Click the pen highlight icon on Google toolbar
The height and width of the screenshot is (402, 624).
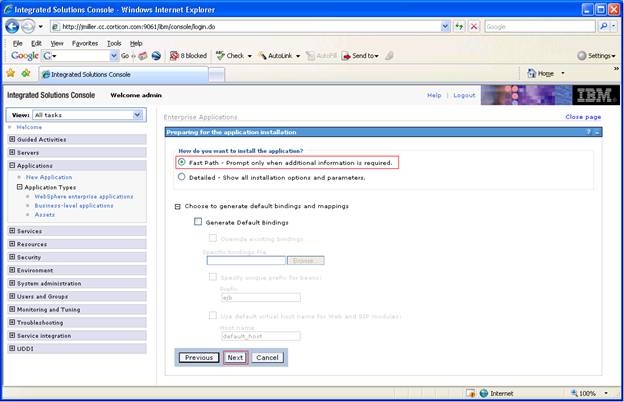point(389,56)
